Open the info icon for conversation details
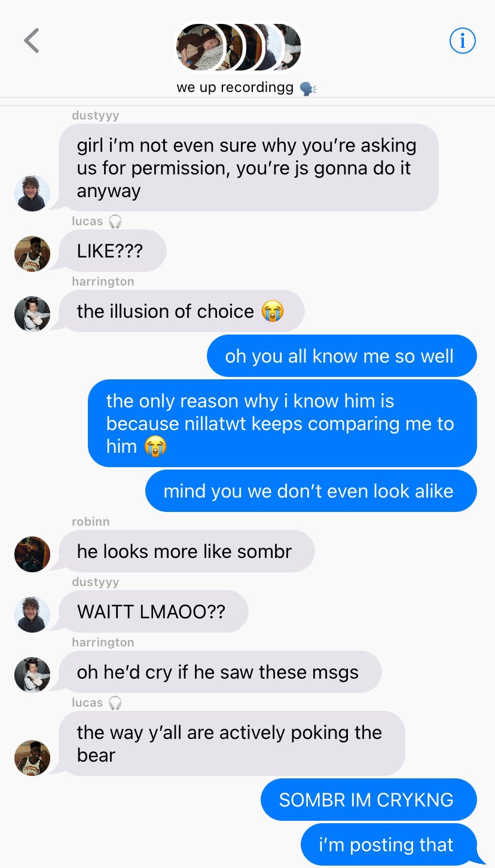 [462, 41]
